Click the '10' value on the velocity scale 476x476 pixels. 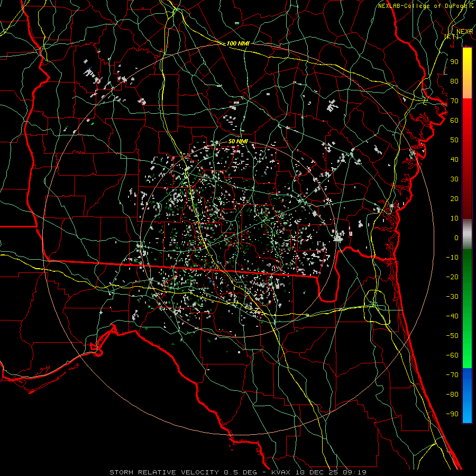pos(454,218)
